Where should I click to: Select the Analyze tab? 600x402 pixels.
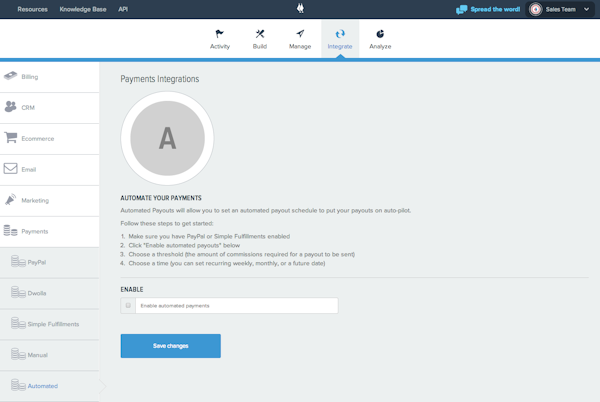pyautogui.click(x=380, y=39)
